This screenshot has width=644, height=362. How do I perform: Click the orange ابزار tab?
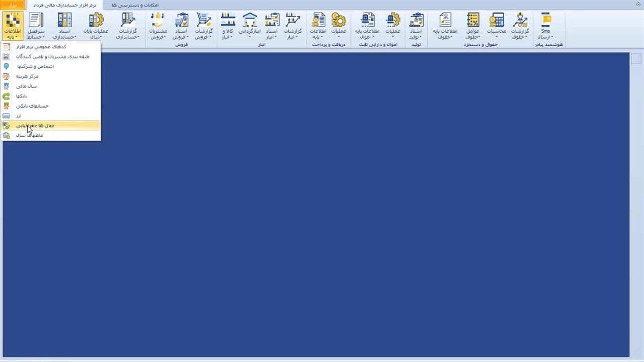(13, 5)
